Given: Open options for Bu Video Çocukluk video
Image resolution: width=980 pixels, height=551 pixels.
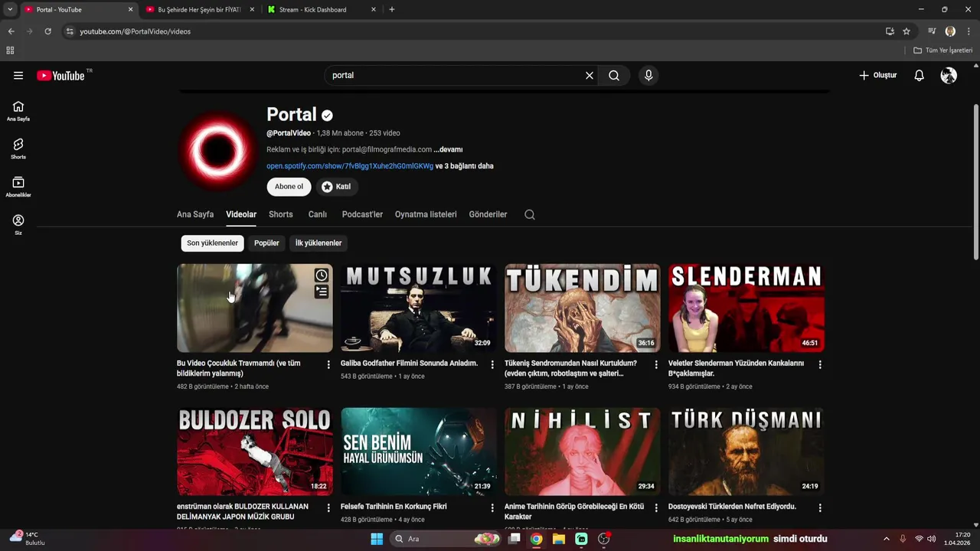Looking at the screenshot, I should 328,364.
